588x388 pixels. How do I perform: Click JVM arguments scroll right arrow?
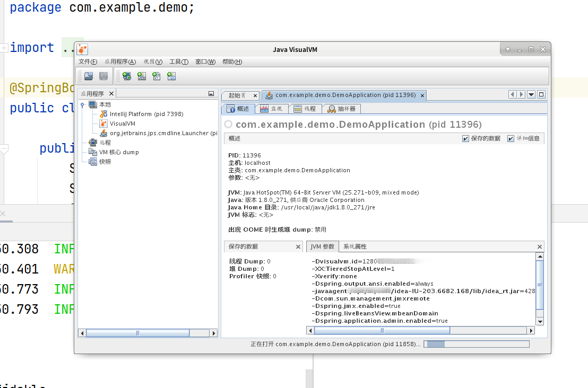pos(531,330)
